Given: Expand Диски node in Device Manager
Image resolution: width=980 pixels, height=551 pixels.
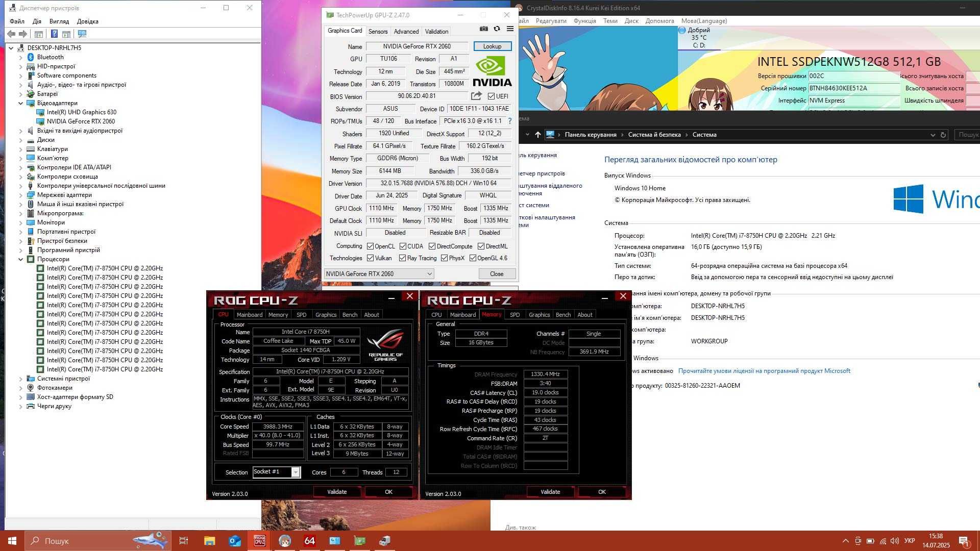Looking at the screenshot, I should pyautogui.click(x=21, y=140).
